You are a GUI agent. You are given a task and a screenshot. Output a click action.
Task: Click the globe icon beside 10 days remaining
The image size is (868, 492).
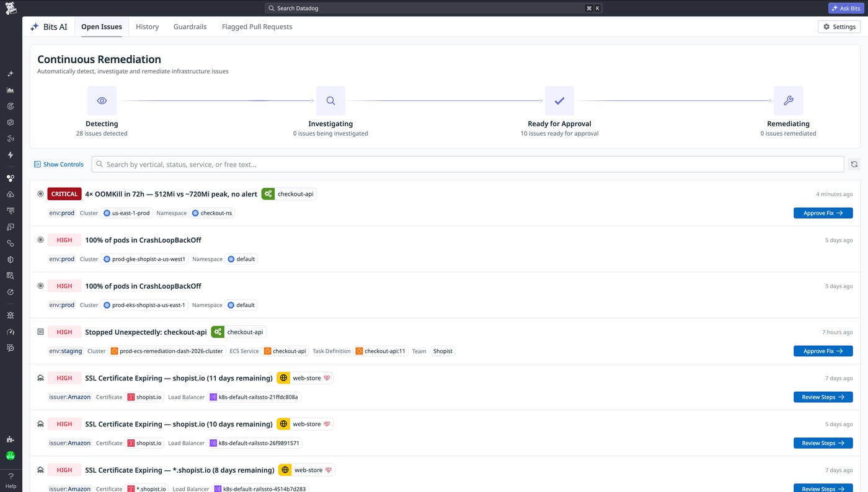pos(283,424)
